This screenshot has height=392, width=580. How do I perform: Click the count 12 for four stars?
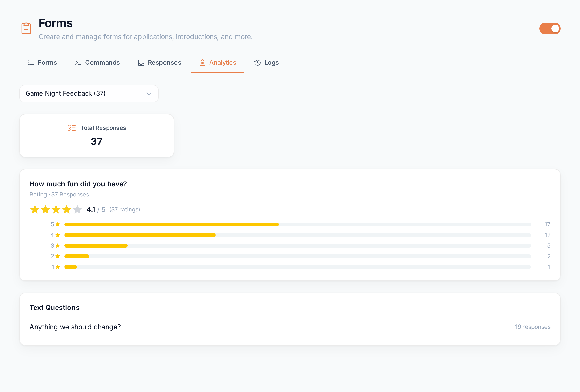click(547, 235)
